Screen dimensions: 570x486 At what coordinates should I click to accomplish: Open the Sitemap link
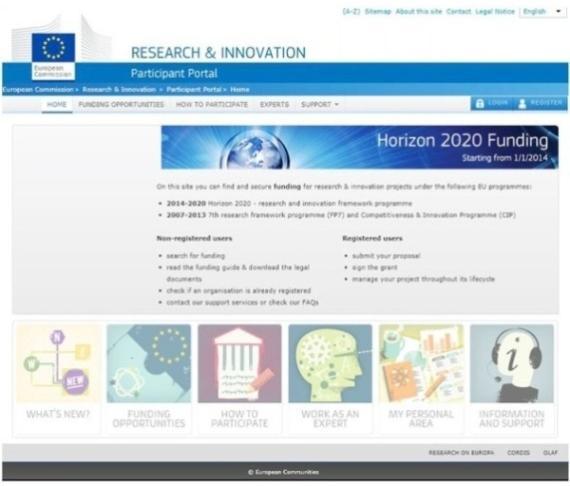point(378,11)
